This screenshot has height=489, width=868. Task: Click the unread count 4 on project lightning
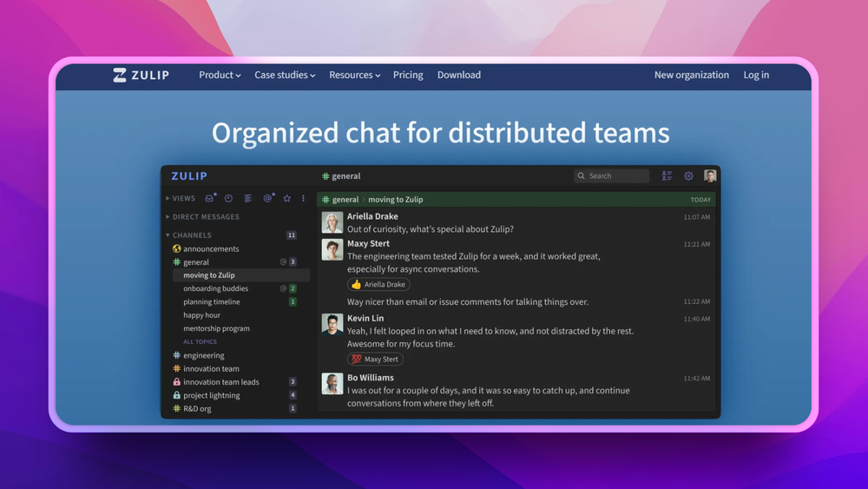(293, 395)
